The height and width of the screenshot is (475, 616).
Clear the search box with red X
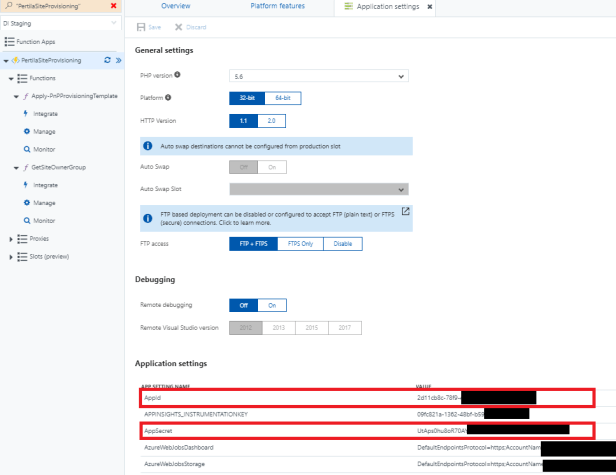tap(112, 6)
